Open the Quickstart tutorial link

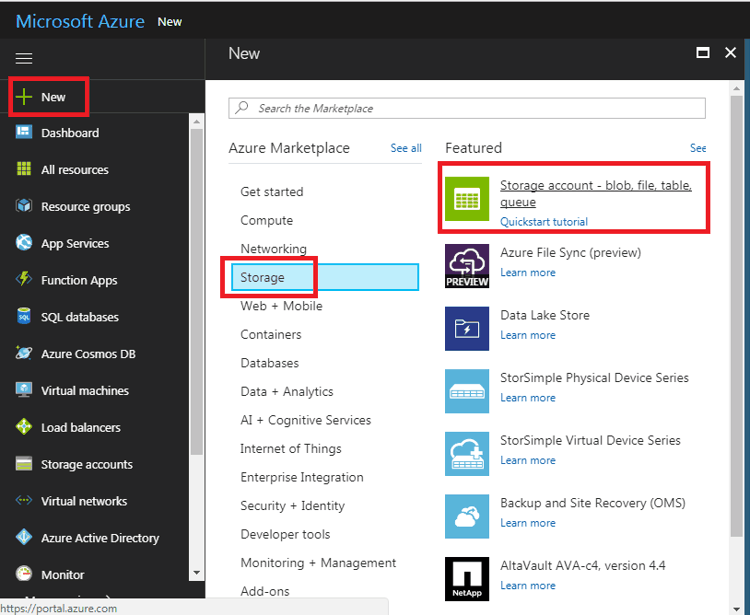pos(544,222)
